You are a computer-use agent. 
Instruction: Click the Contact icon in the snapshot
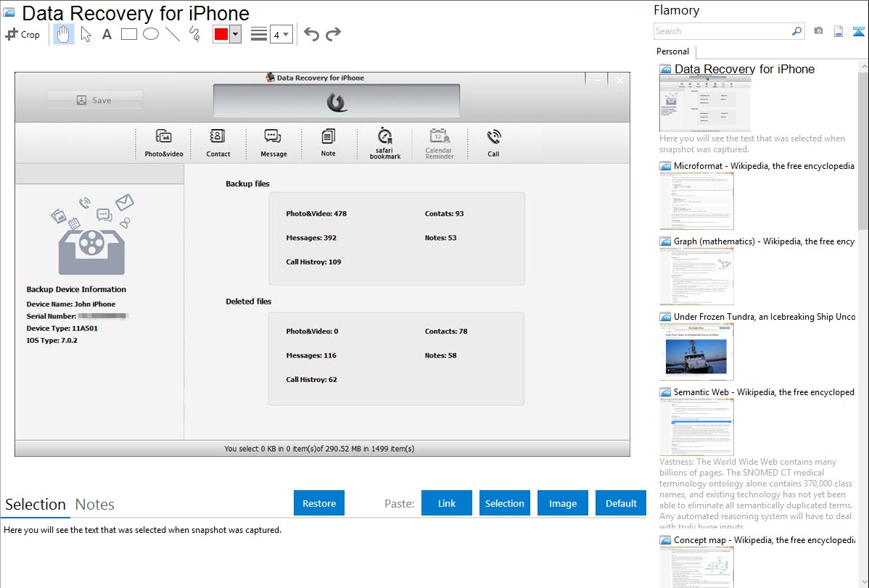(x=218, y=143)
